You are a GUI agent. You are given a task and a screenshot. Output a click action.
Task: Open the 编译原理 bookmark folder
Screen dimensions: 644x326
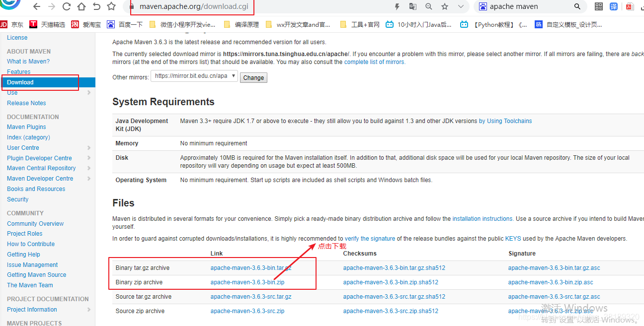[241, 24]
